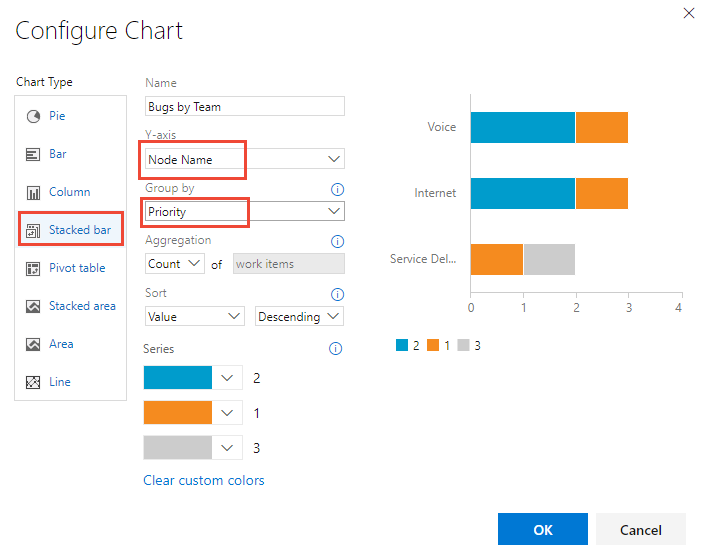
Task: Show the Sort info tooltip icon
Action: [337, 294]
